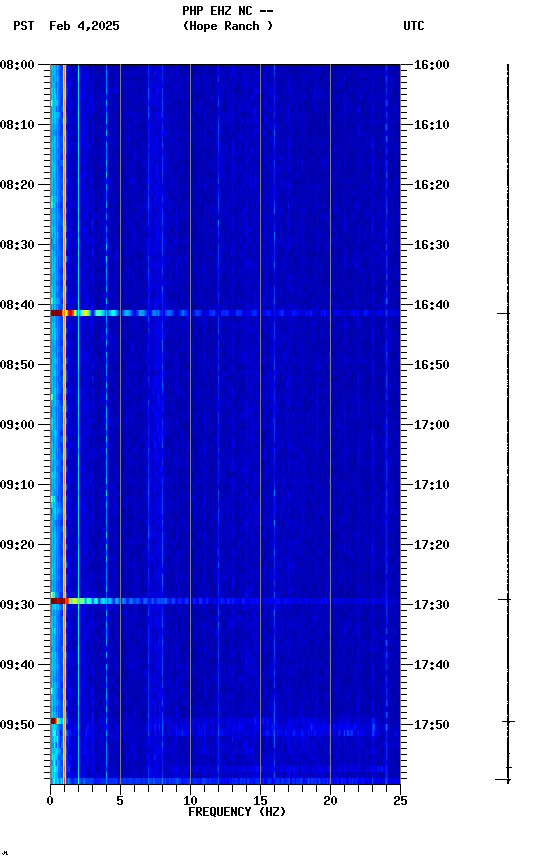Click the 08:50 PST time label
Screen dimensions: 552x864
17,365
